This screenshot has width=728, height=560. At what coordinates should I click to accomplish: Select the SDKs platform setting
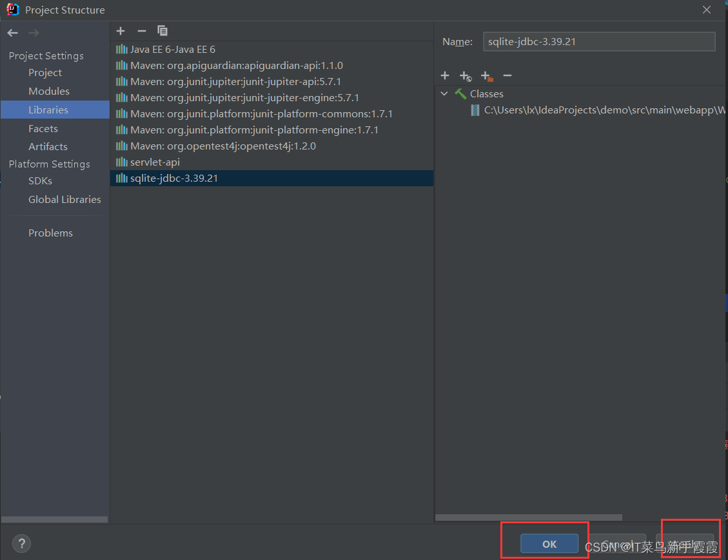click(40, 181)
